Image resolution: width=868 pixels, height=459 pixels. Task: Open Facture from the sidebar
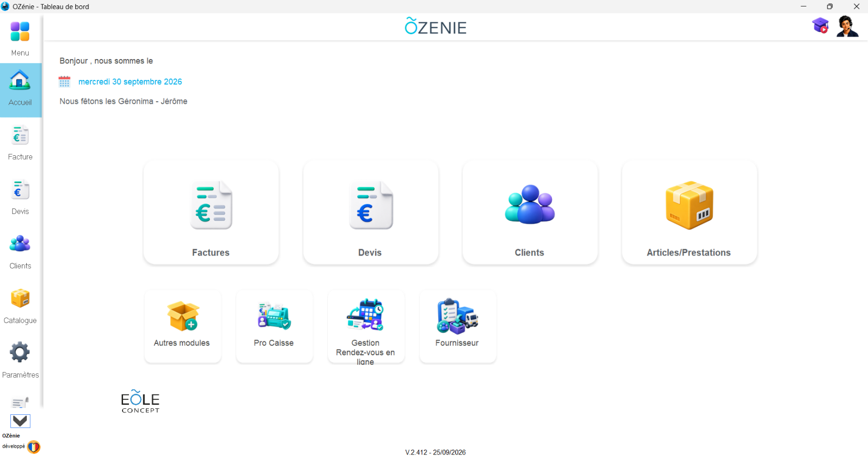[x=20, y=143]
